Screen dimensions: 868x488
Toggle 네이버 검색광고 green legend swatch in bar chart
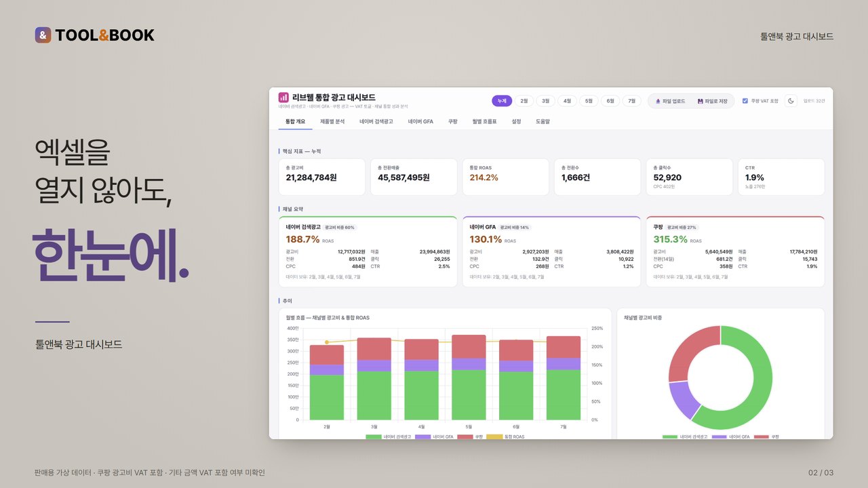click(x=374, y=436)
